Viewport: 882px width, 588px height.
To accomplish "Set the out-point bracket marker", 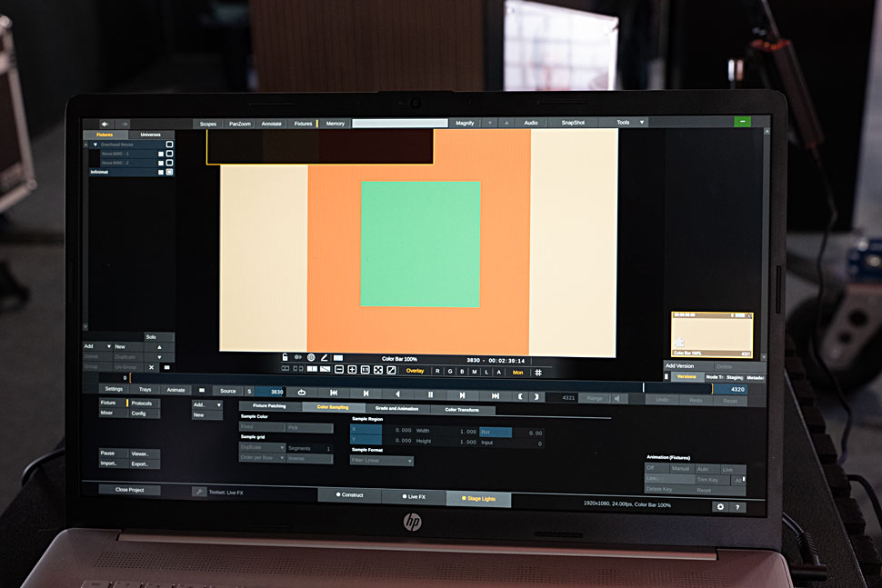I will tap(536, 396).
